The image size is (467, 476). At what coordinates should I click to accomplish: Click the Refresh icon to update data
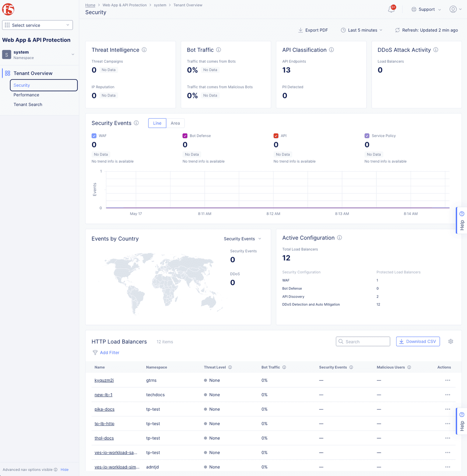397,30
